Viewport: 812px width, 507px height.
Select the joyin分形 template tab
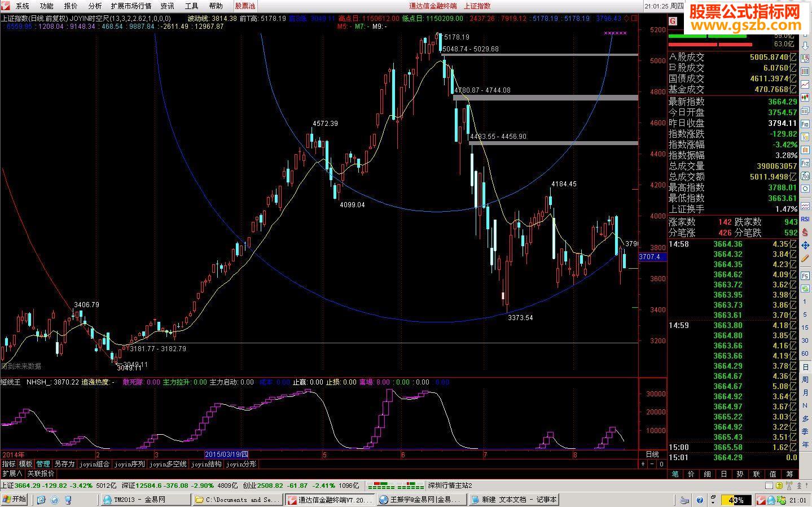click(241, 464)
